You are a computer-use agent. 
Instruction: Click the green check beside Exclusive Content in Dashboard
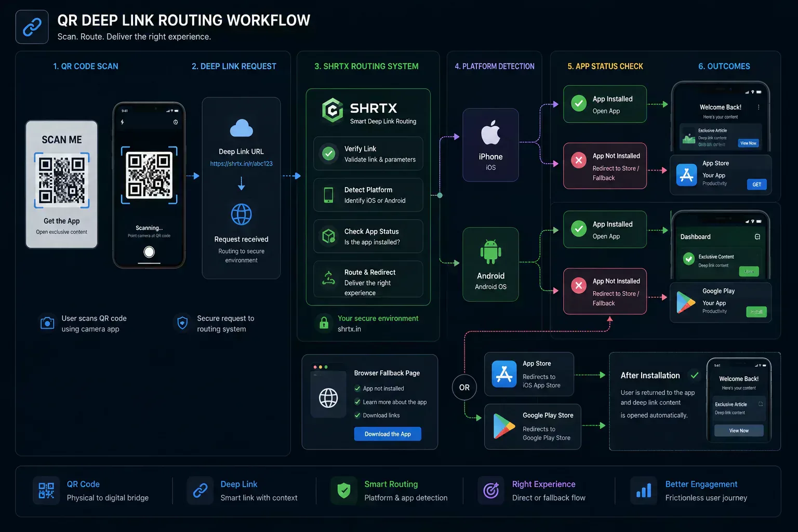(689, 258)
